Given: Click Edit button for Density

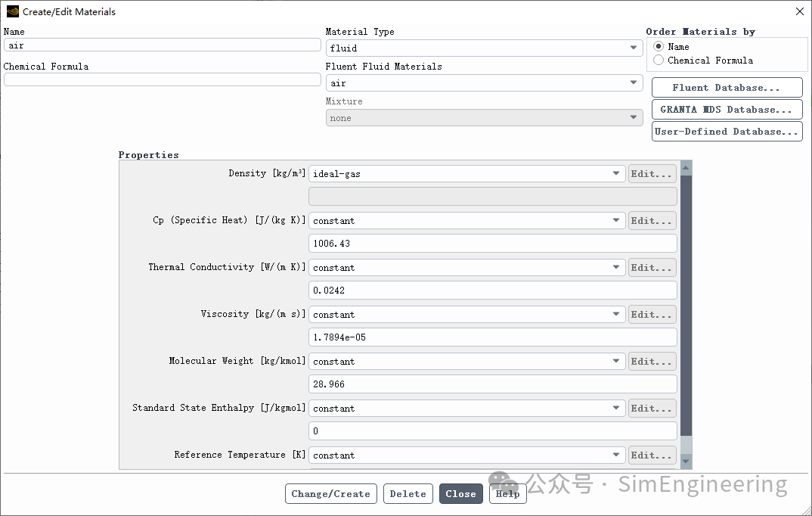Looking at the screenshot, I should [x=652, y=173].
